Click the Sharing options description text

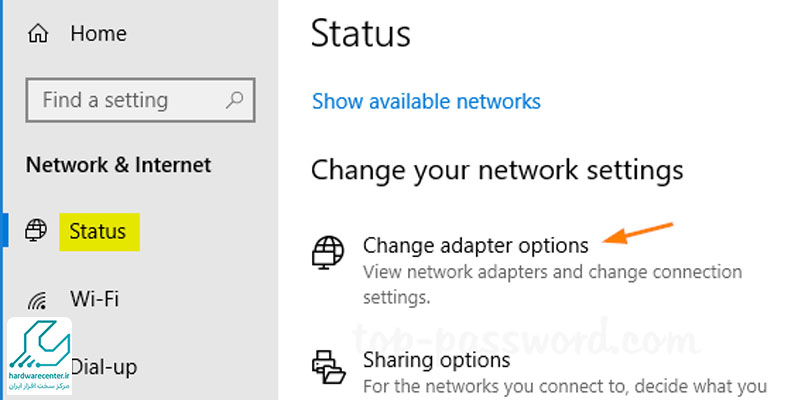pos(564,385)
